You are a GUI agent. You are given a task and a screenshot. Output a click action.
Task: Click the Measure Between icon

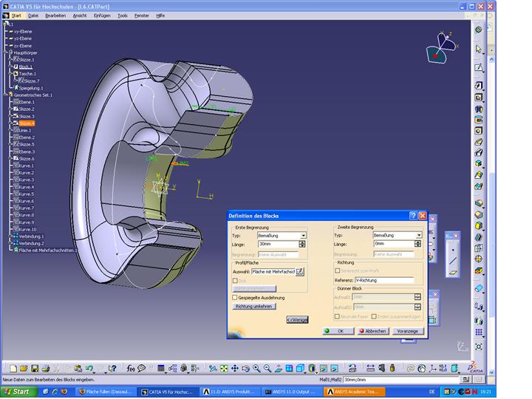(370, 368)
